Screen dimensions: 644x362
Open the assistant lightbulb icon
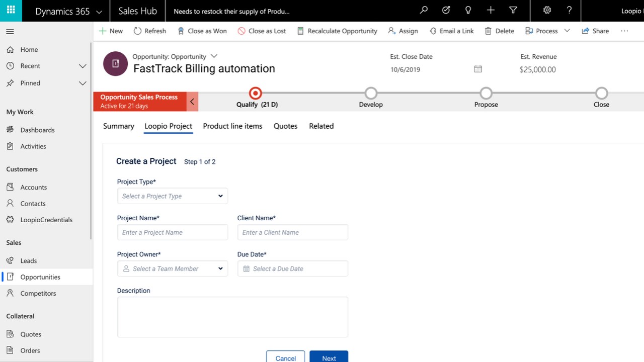click(468, 10)
